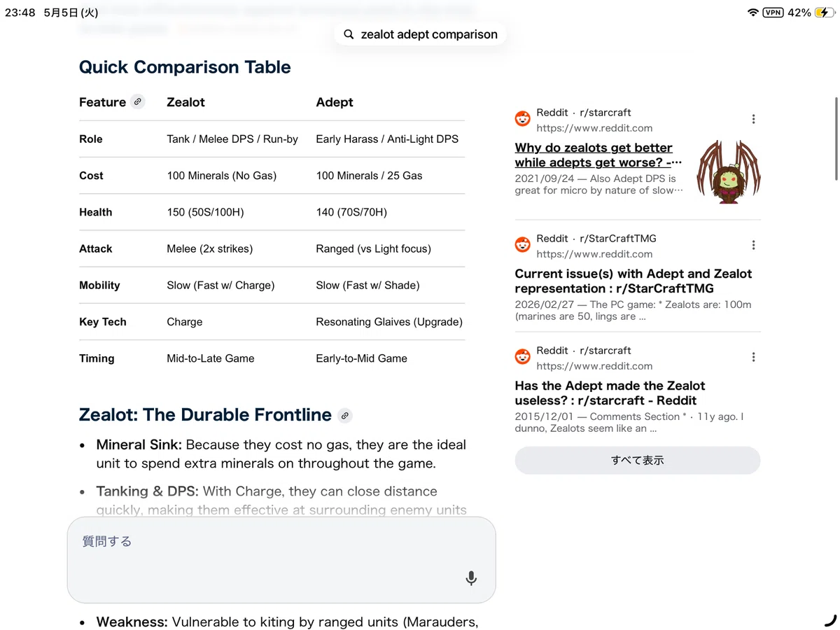Click the vertical scrollbar on right edge
Screen dimensions: 840x630
click(836, 139)
